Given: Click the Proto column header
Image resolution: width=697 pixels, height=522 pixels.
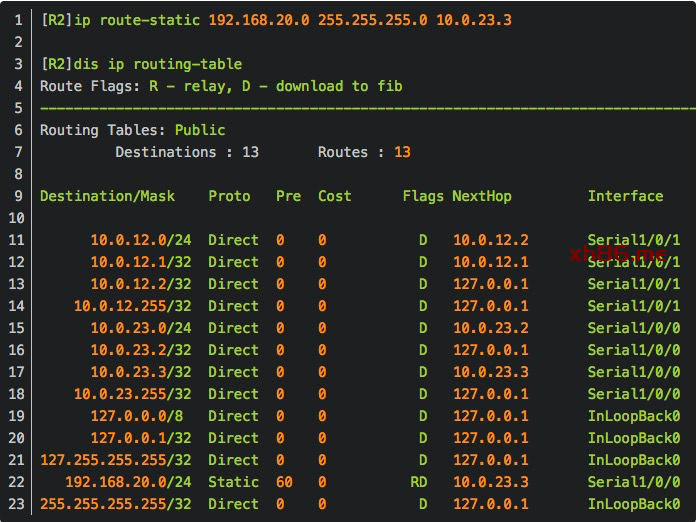Looking at the screenshot, I should [229, 196].
